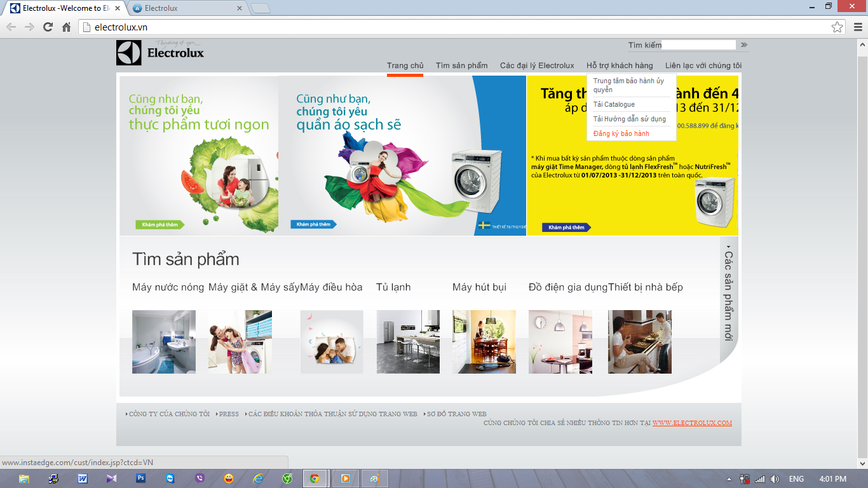Choose Tải Hướng dẫn sử dụng

[x=629, y=119]
